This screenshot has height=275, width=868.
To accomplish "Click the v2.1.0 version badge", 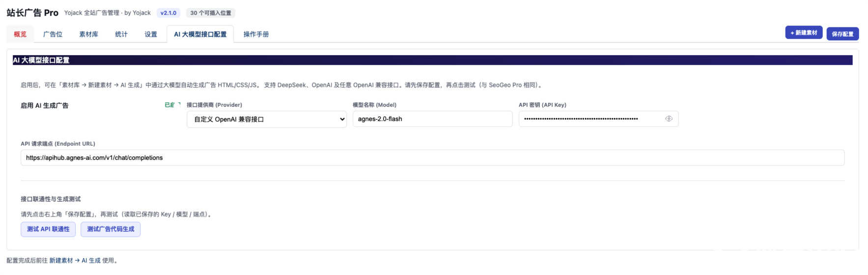I will 168,13.
